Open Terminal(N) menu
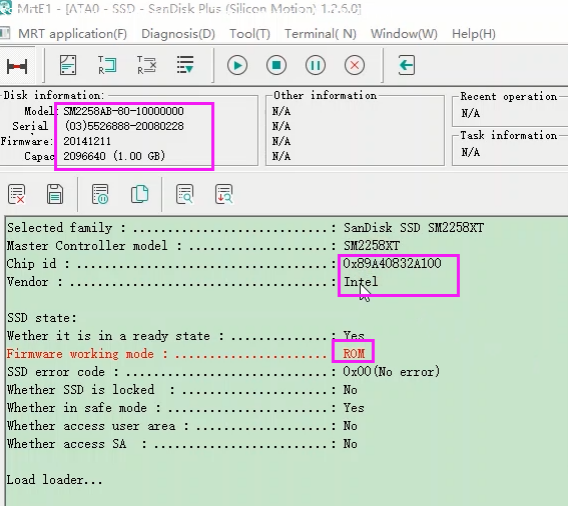Image resolution: width=568 pixels, height=506 pixels. [x=321, y=34]
